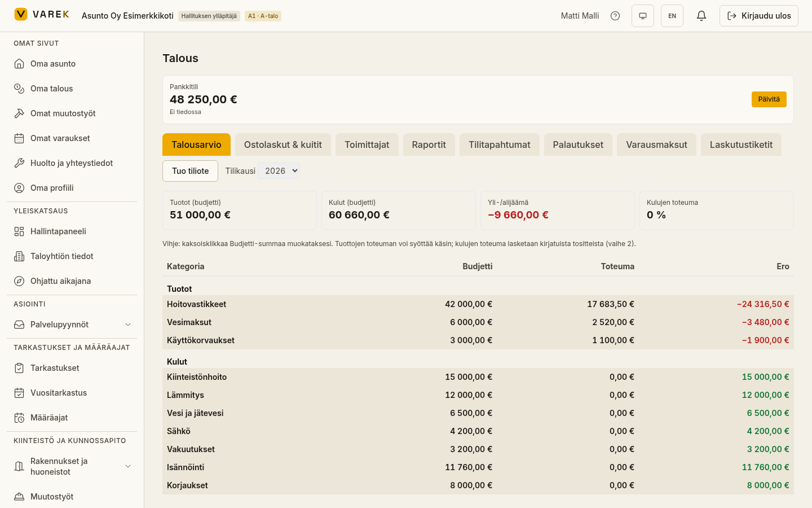Click the Taloyhtiön tiedot building icon
This screenshot has height=508, width=812.
click(x=19, y=256)
